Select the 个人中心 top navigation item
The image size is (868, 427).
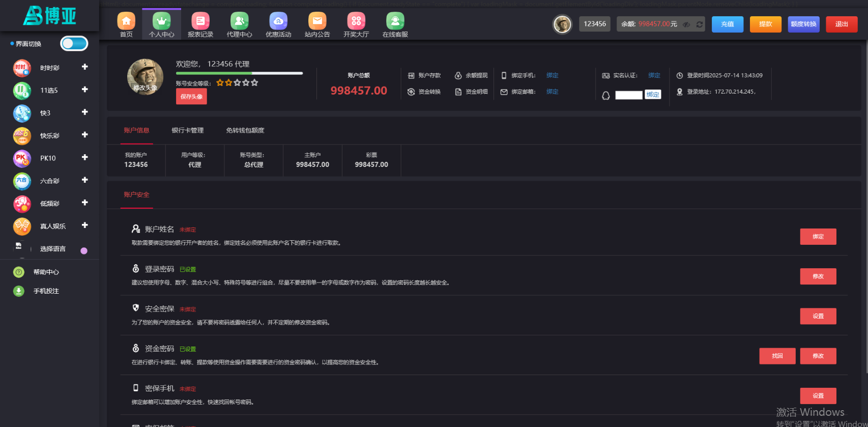click(x=162, y=24)
